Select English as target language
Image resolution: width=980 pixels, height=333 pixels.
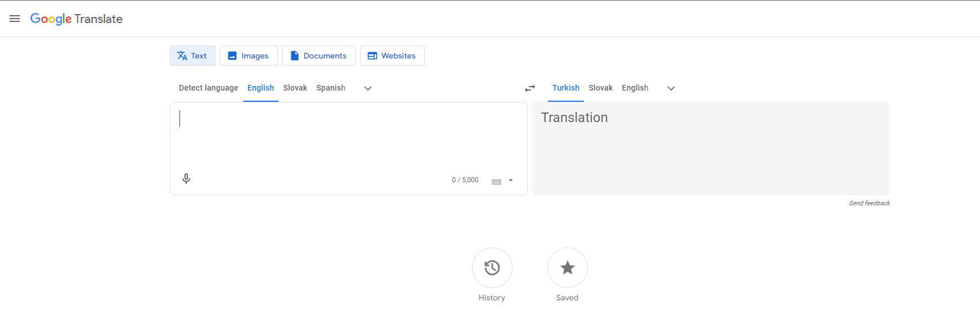tap(635, 88)
